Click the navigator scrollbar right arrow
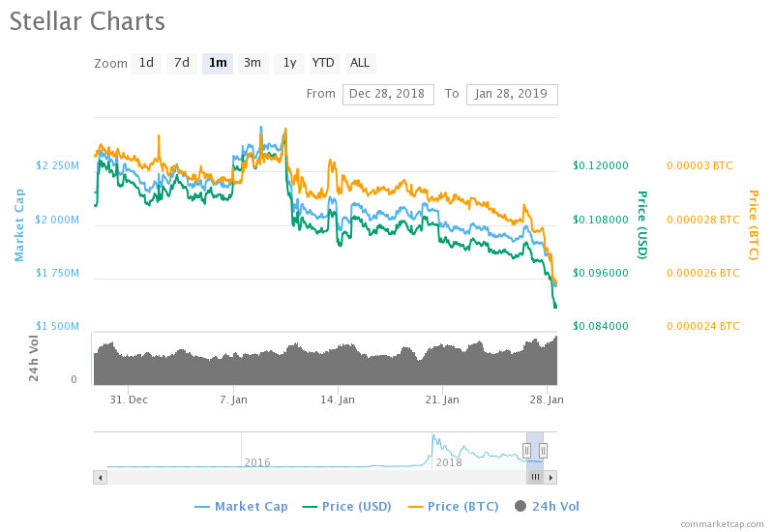Image resolution: width=774 pixels, height=532 pixels. click(x=551, y=477)
